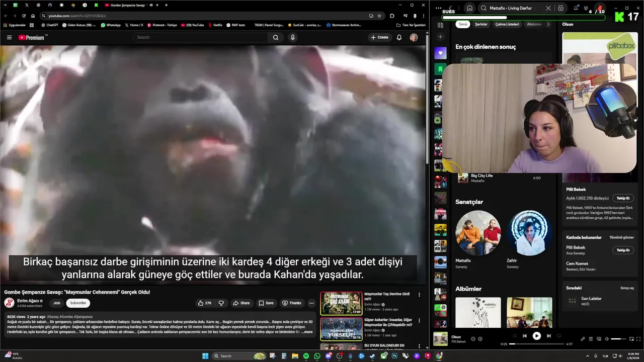This screenshot has height=362, width=644.
Task: Bookmark this page with the star icon
Action: click(x=379, y=16)
